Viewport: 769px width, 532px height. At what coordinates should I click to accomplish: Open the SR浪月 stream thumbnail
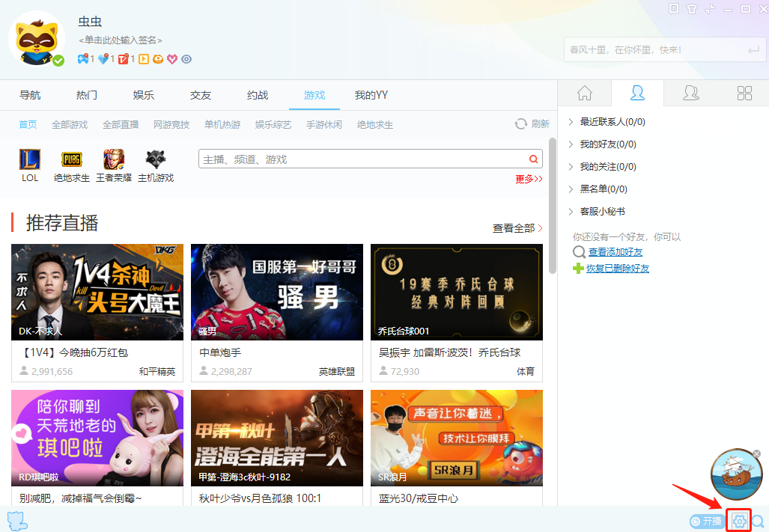457,438
